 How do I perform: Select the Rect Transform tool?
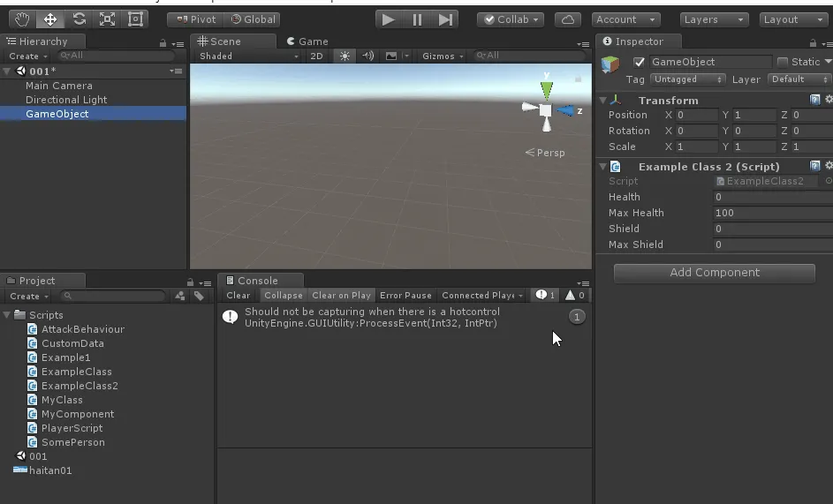pos(135,19)
